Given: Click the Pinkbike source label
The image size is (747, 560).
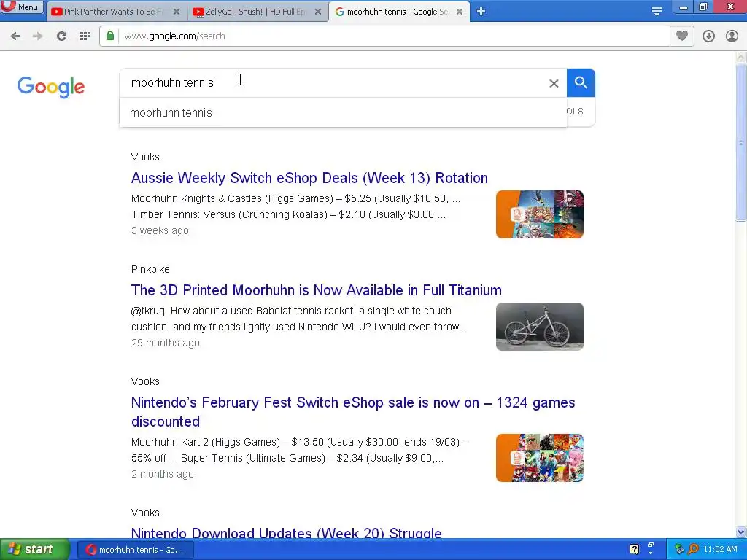Looking at the screenshot, I should [150, 269].
